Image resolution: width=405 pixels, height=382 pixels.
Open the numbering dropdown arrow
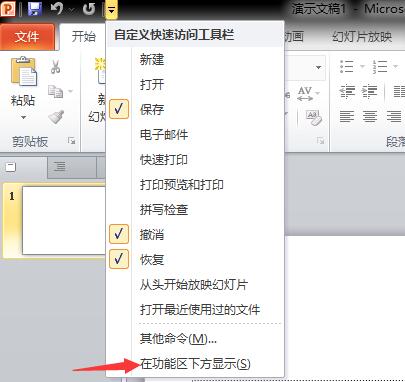point(396,67)
